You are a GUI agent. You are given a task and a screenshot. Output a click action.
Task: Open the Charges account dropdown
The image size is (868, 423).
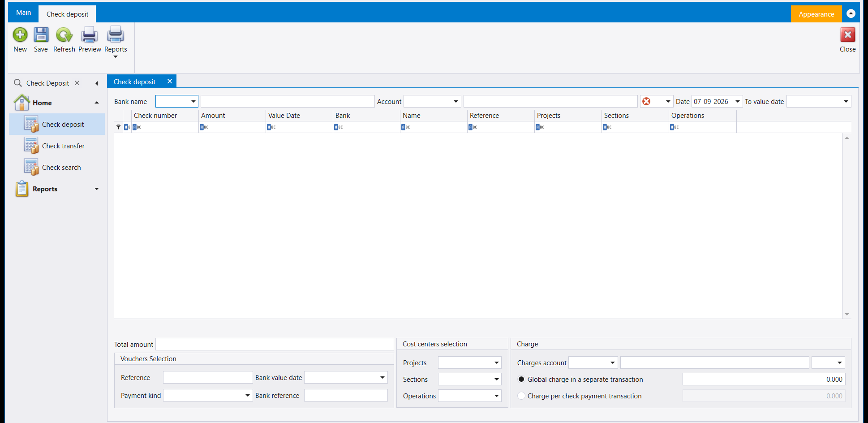[613, 363]
